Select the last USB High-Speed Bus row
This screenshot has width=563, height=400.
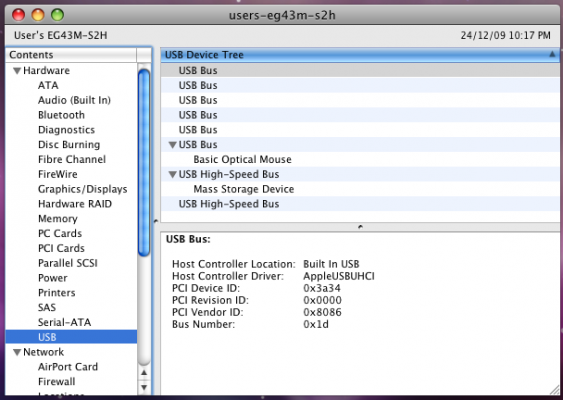point(360,204)
